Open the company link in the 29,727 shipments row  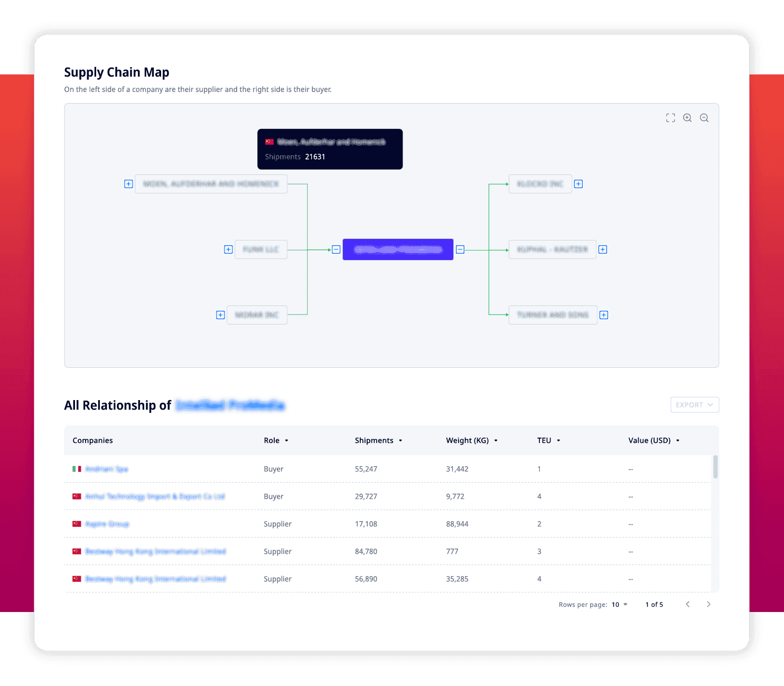[x=155, y=496]
